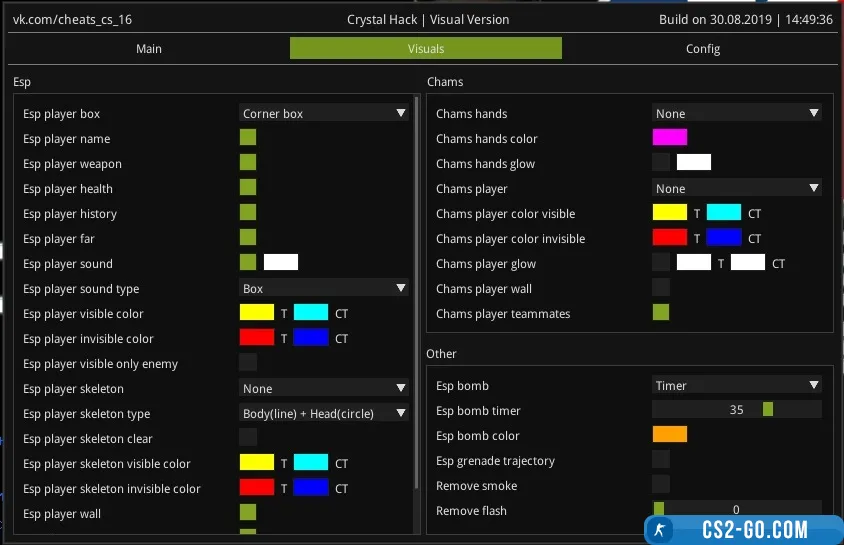This screenshot has height=545, width=844.
Task: Disable the Chams player teammates checkbox
Action: [x=661, y=313]
